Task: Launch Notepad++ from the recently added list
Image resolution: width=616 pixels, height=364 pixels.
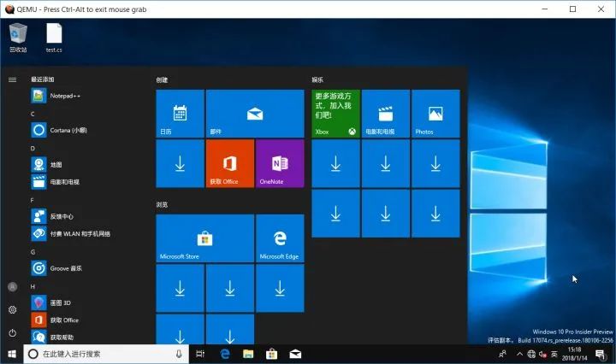Action: pos(88,96)
